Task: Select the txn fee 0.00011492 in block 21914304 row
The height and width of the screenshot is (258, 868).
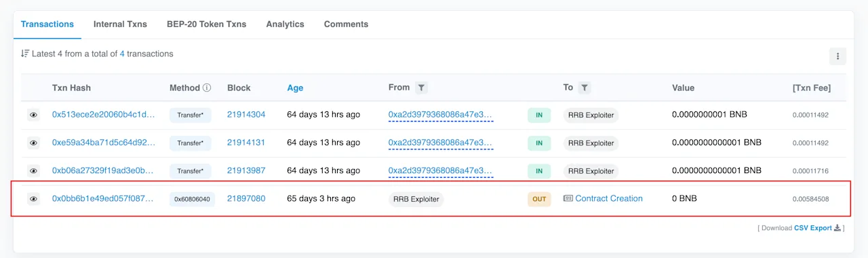Action: (x=810, y=115)
